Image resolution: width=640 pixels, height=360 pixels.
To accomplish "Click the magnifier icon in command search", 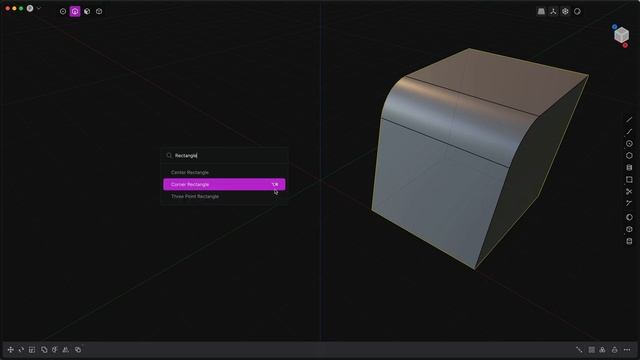I will 169,156.
